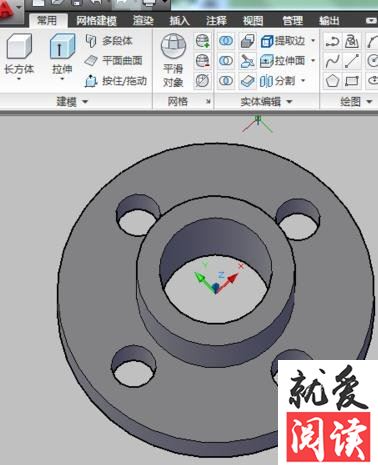
Task: Switch to the 网格建模 ribbon tab
Action: (97, 21)
